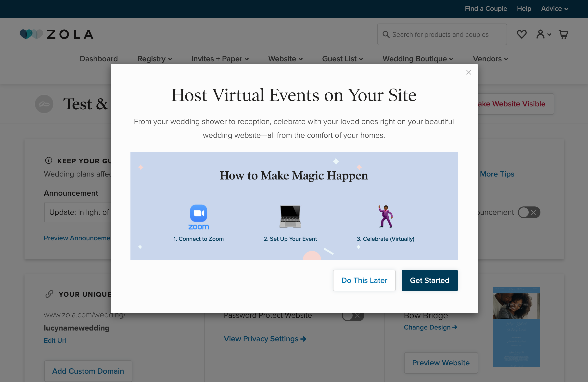Click the Zoom logo icon
The image size is (588, 382).
point(198,217)
